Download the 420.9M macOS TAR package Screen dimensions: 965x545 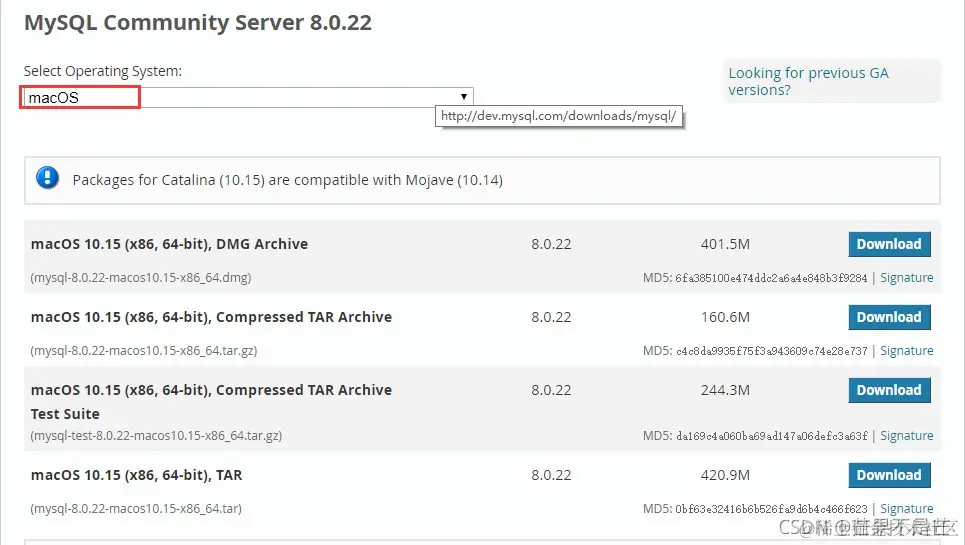pyautogui.click(x=889, y=475)
